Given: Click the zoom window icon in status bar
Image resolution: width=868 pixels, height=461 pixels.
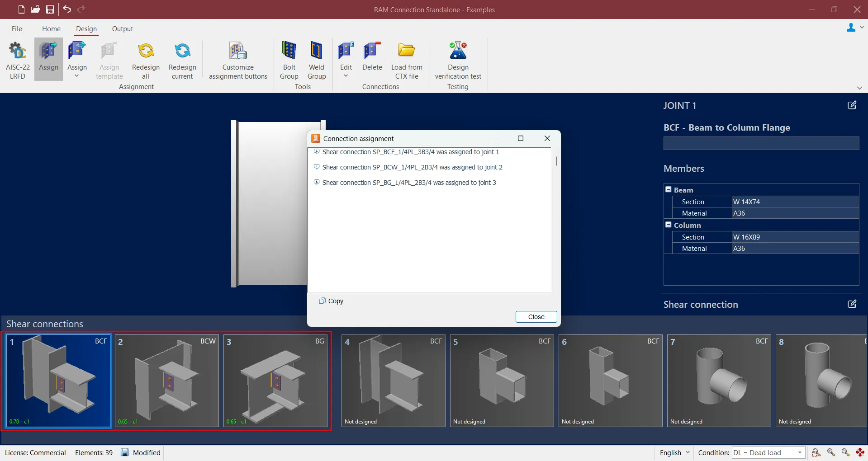Looking at the screenshot, I should (816, 452).
